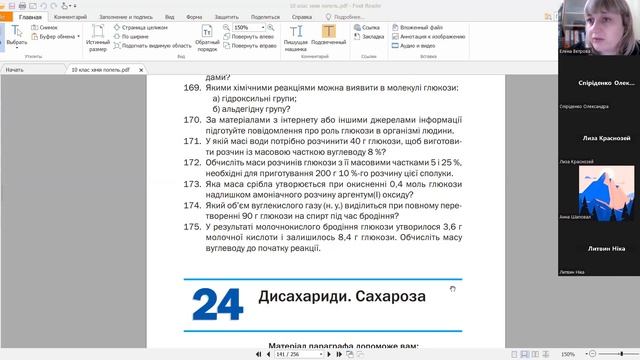Click the Ссылка link tool
This screenshot has width=640, height=360.
click(367, 27)
